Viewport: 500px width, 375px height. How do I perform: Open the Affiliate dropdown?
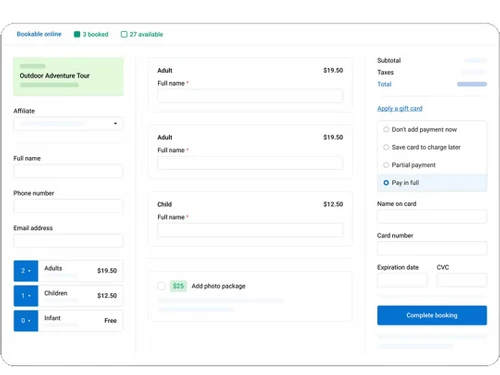point(68,124)
